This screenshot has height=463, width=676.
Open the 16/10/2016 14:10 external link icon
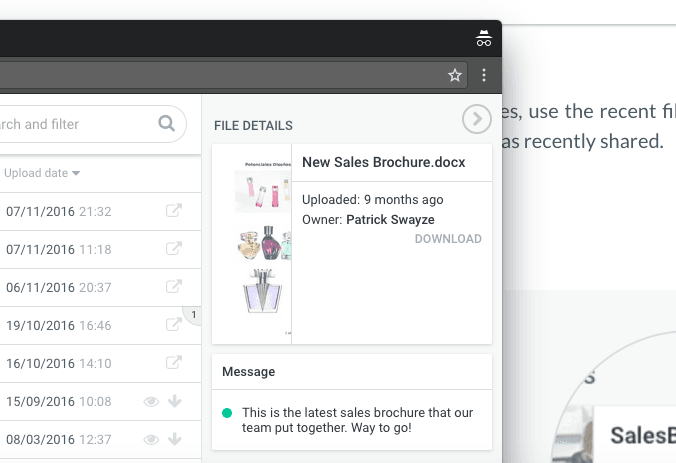[174, 363]
